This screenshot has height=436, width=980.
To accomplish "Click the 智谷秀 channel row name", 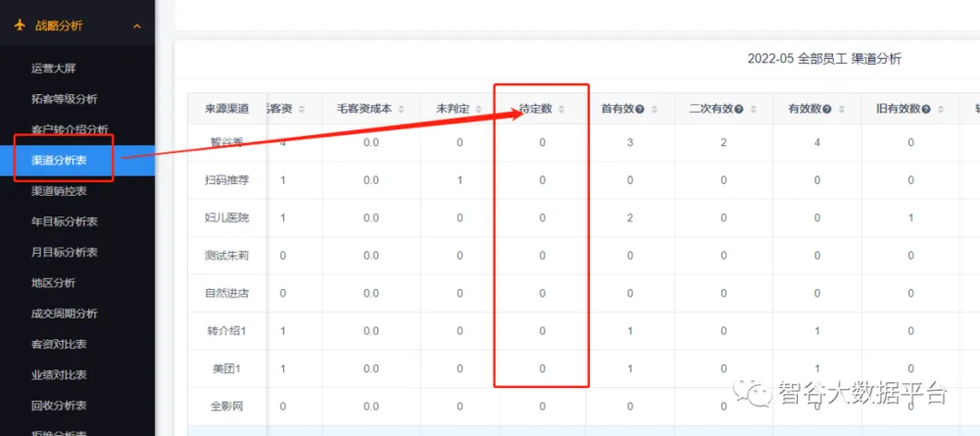I will (226, 143).
